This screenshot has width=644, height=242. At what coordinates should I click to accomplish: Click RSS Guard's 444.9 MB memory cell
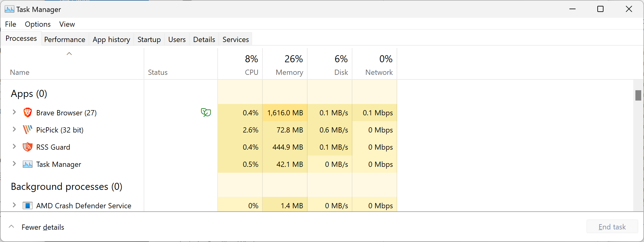click(x=285, y=147)
